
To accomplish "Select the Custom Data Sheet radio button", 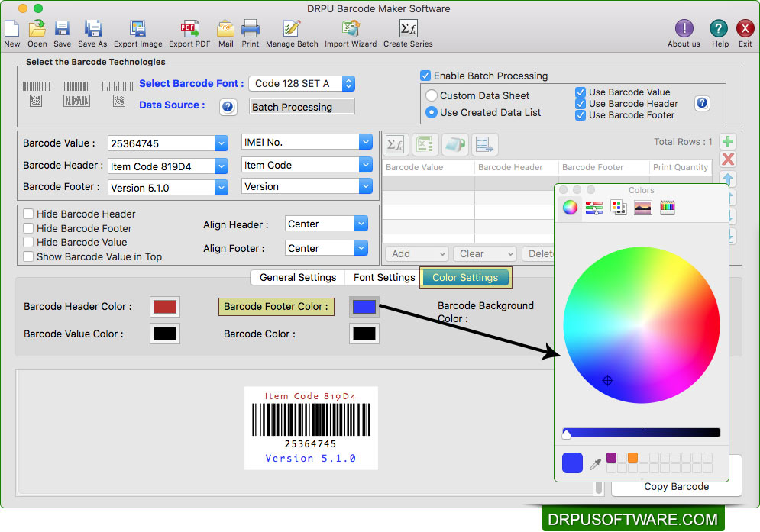I will (432, 95).
